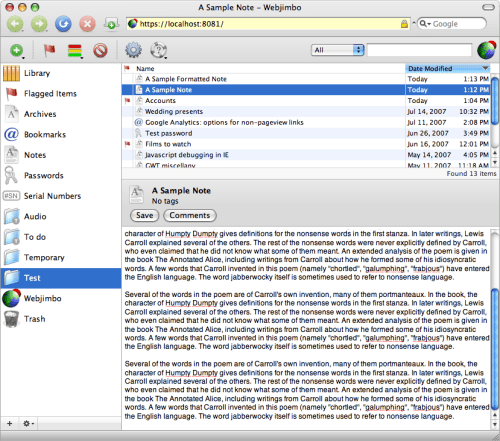This screenshot has height=441, width=500.
Task: Open the gear action menu at sidebar bottom
Action: 28,423
